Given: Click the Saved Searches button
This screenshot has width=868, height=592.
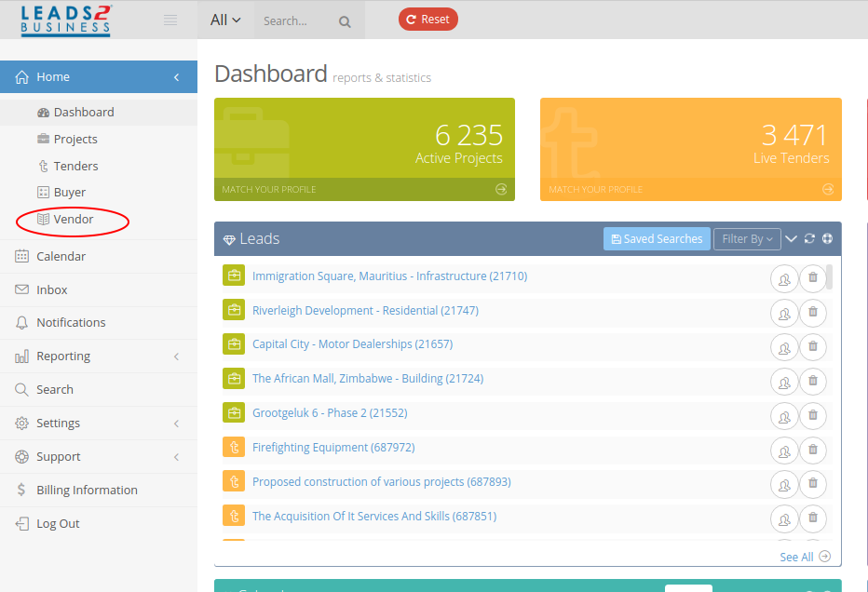Looking at the screenshot, I should coord(657,239).
